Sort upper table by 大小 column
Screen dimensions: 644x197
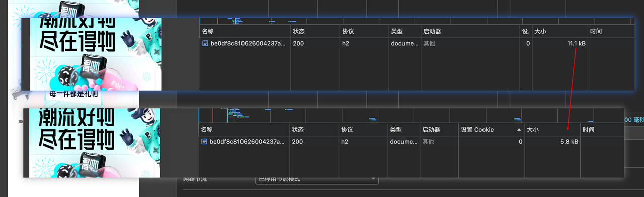(x=559, y=31)
